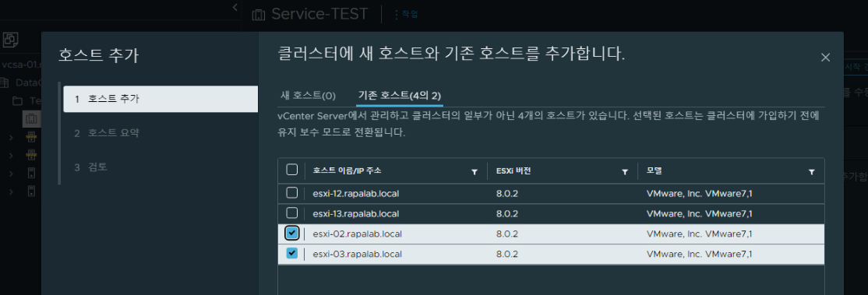The image size is (868, 295).
Task: Click 8.0.2 version of esxi-12 row
Action: coord(507,193)
